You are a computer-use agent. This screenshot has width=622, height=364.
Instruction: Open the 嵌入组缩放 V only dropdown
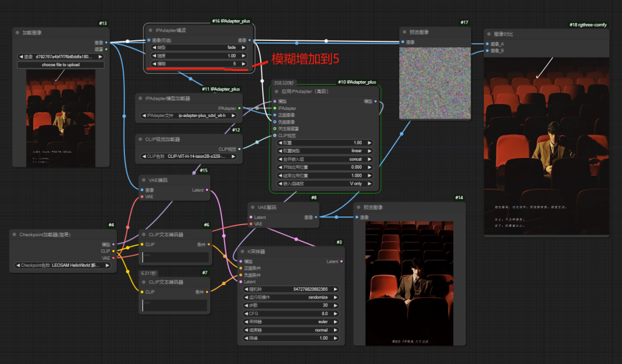tap(325, 184)
